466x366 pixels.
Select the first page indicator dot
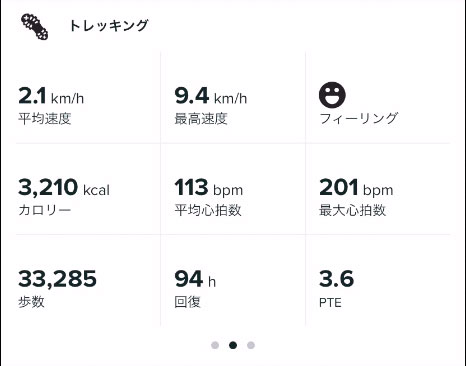pyautogui.click(x=215, y=345)
